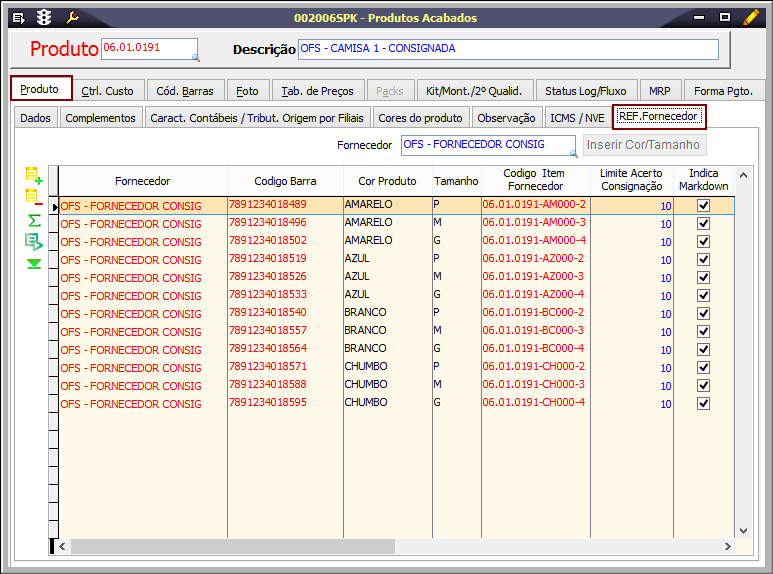Toggle Indica Markdown checkbox for AZUL size M
Image resolution: width=773 pixels, height=574 pixels.
(703, 277)
